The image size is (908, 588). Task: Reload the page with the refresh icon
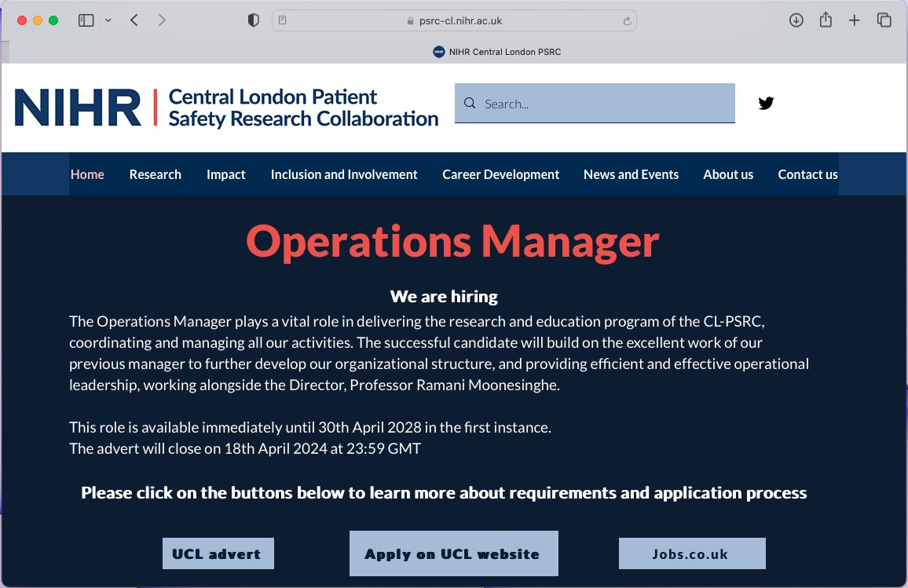627,21
